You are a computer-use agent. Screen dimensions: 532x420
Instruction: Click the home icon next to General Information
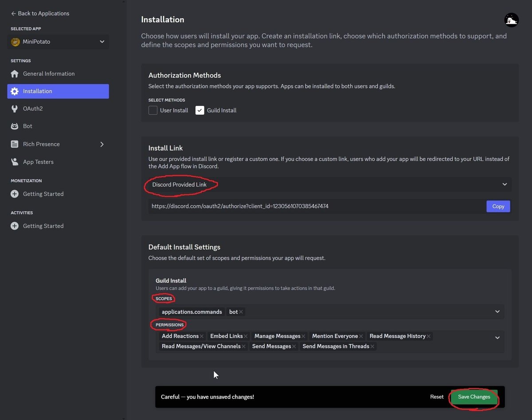point(15,74)
